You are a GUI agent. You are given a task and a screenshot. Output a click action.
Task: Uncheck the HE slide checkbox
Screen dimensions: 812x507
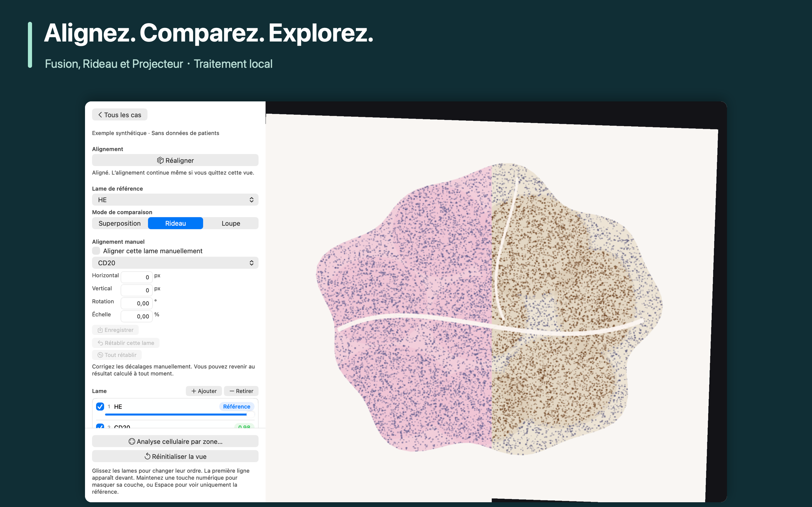[x=100, y=407]
